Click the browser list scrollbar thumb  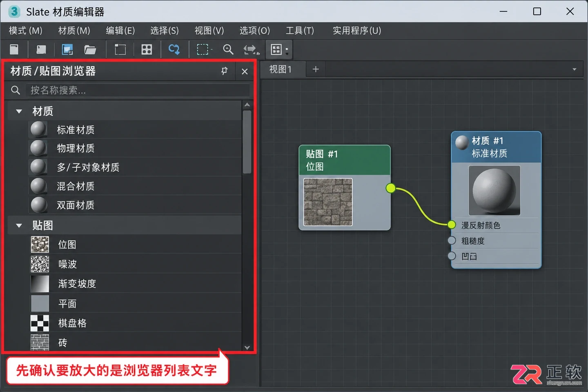coord(247,142)
